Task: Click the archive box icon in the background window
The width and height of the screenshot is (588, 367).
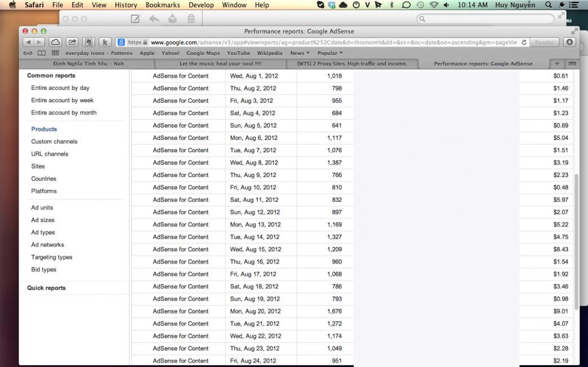Action: coord(173,19)
